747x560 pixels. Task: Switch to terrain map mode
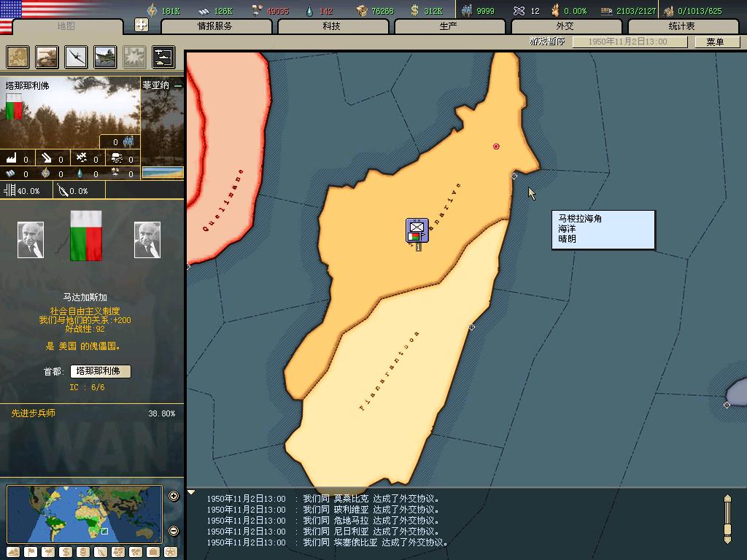click(x=13, y=552)
